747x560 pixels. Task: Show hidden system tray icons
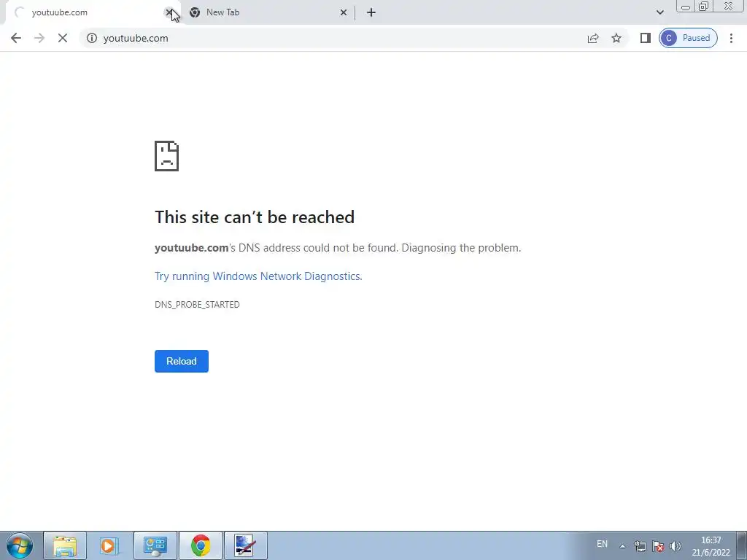(x=622, y=546)
